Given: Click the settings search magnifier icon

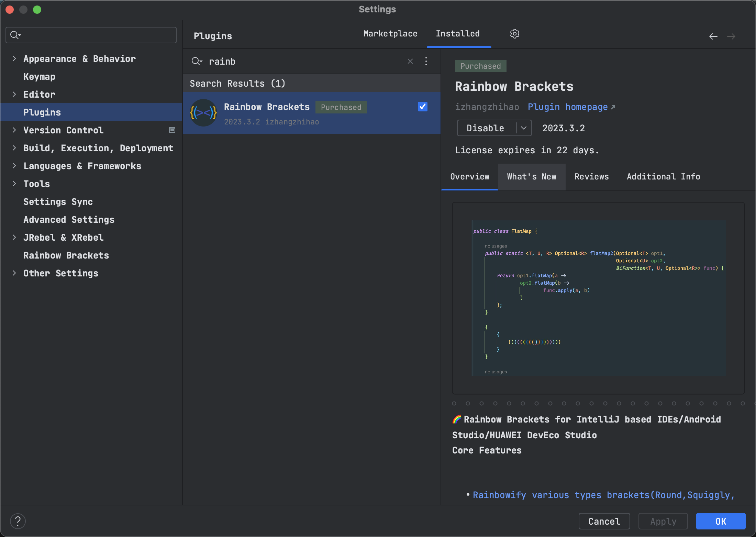Looking at the screenshot, I should click(x=15, y=35).
